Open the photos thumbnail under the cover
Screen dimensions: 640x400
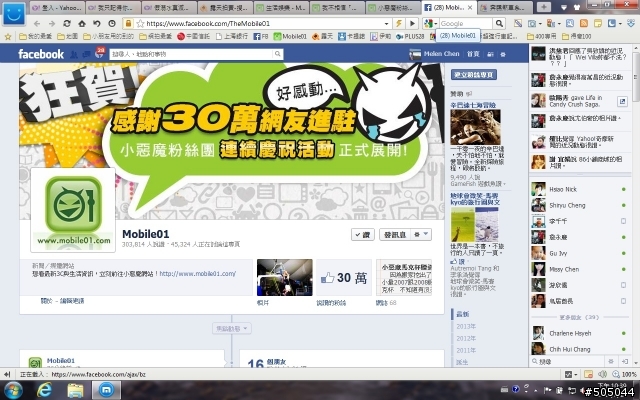[284, 278]
